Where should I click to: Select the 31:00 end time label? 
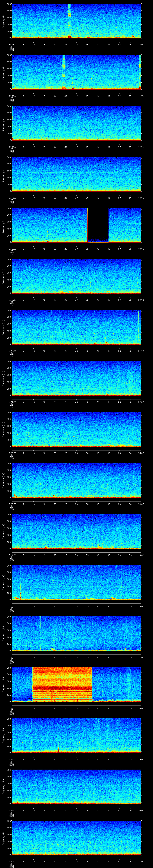point(141,861)
